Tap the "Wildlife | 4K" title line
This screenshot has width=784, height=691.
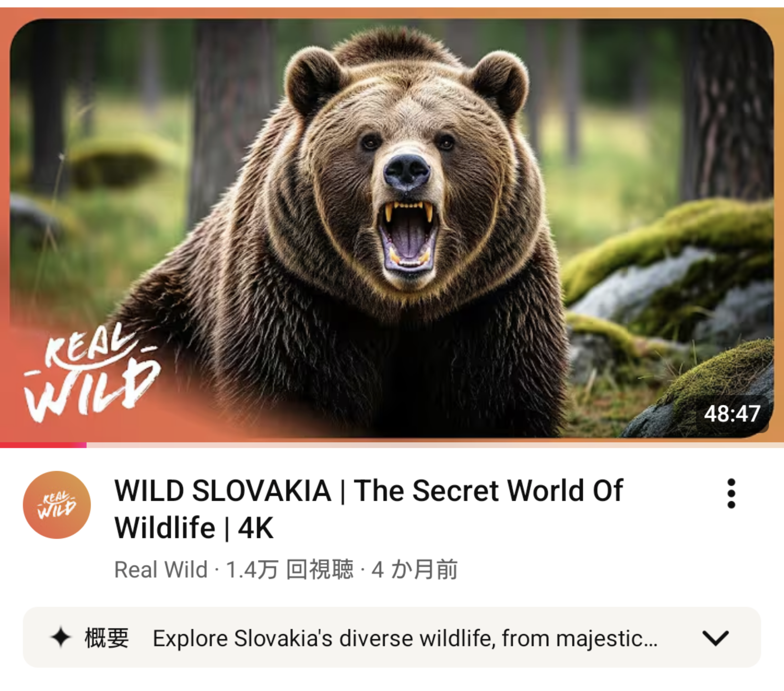(194, 528)
